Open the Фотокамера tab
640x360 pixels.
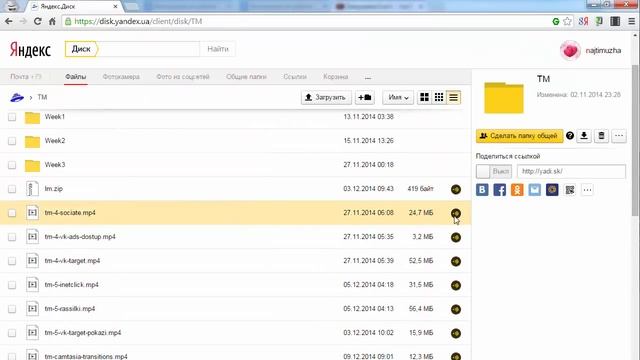point(121,77)
